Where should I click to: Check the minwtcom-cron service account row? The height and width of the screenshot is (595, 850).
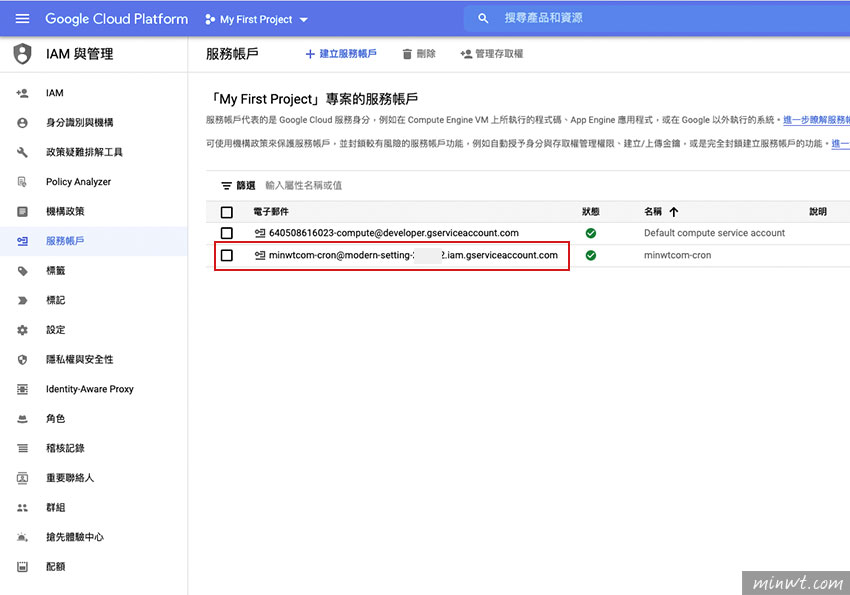pyautogui.click(x=227, y=255)
